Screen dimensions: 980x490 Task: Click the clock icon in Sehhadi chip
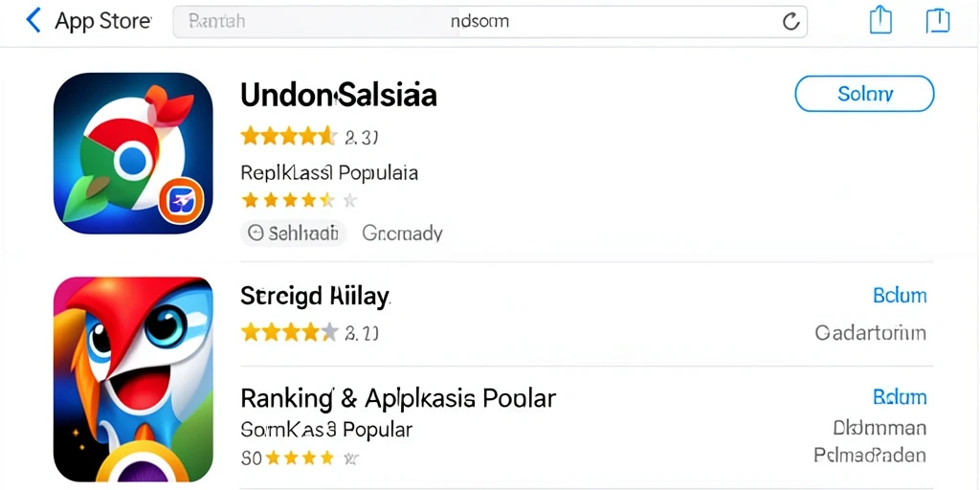point(256,234)
